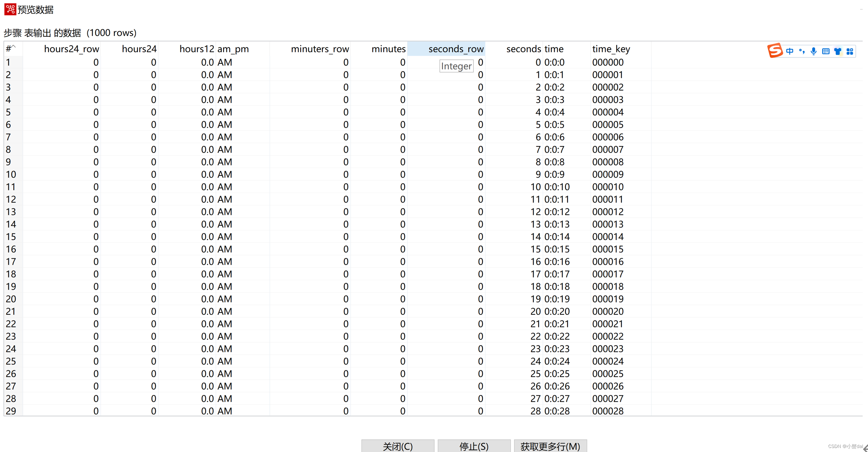Toggle Sogou punctuation mode icon
The height and width of the screenshot is (452, 868).
[x=802, y=51]
